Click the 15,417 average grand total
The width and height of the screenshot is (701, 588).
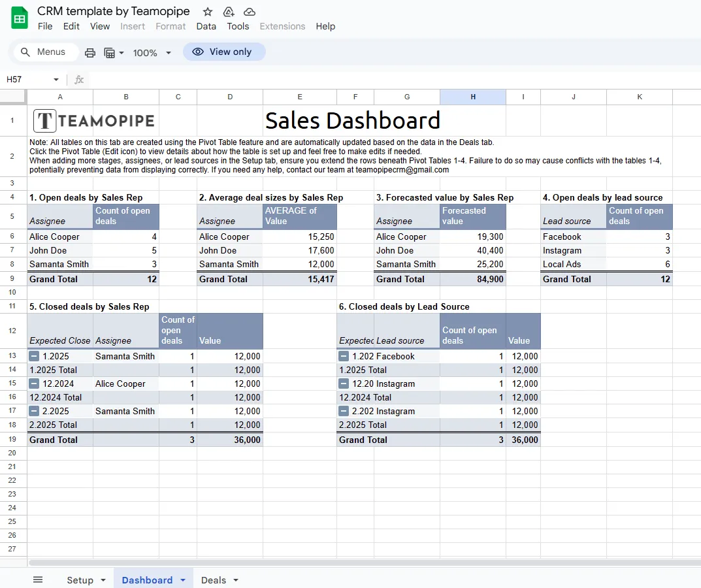(x=300, y=279)
